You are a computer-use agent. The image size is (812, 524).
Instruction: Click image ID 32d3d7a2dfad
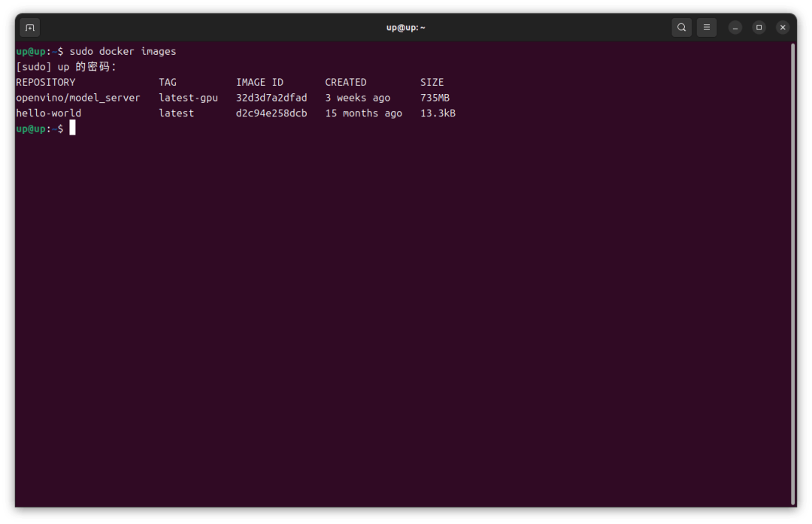(x=271, y=98)
